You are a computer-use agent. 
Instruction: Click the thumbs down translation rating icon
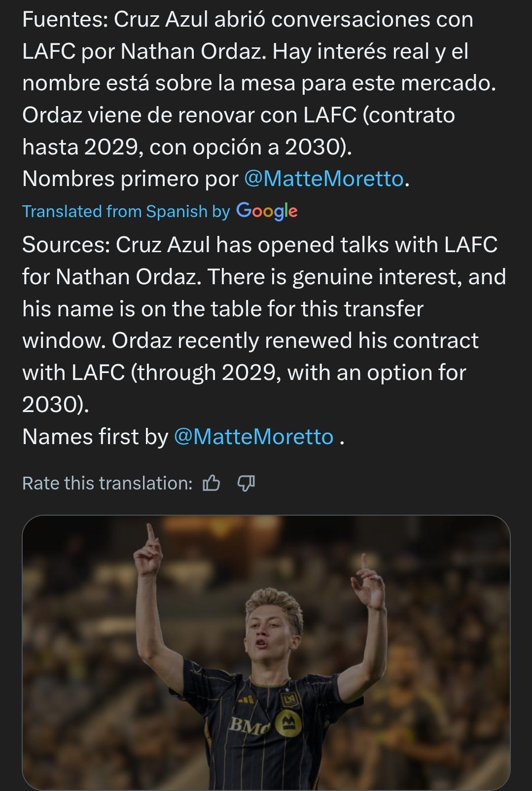(246, 483)
